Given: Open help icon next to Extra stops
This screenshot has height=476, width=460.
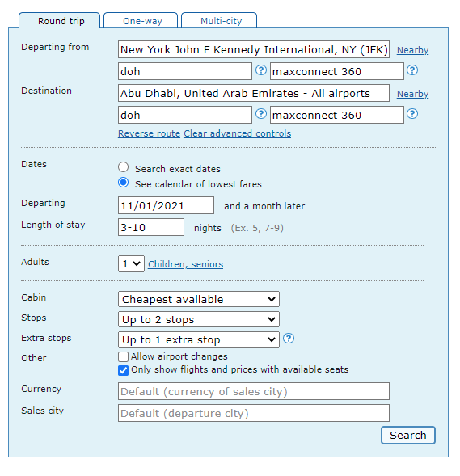Looking at the screenshot, I should pyautogui.click(x=289, y=338).
